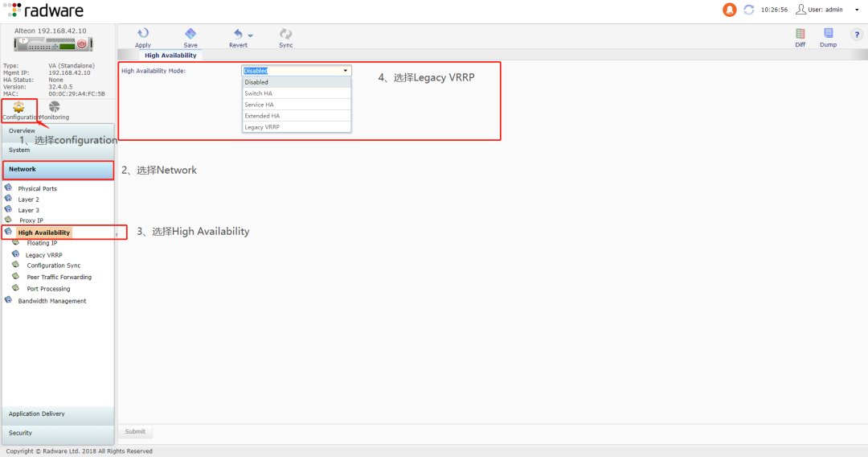This screenshot has width=868, height=457.
Task: Click the orange notification bell icon
Action: 730,10
